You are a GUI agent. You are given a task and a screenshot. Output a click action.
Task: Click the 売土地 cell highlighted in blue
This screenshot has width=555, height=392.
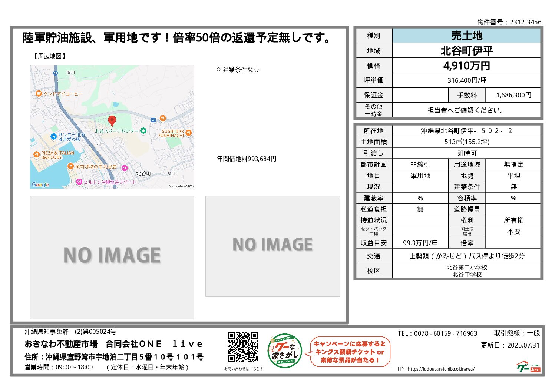[466, 36]
